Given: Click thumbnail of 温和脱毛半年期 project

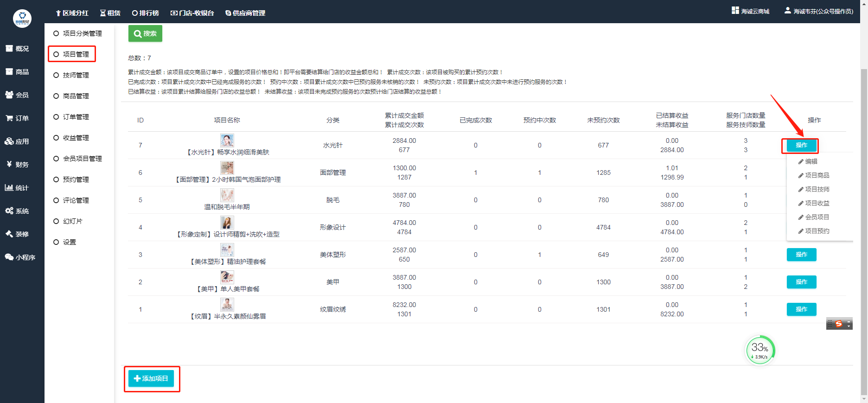Looking at the screenshot, I should (227, 195).
